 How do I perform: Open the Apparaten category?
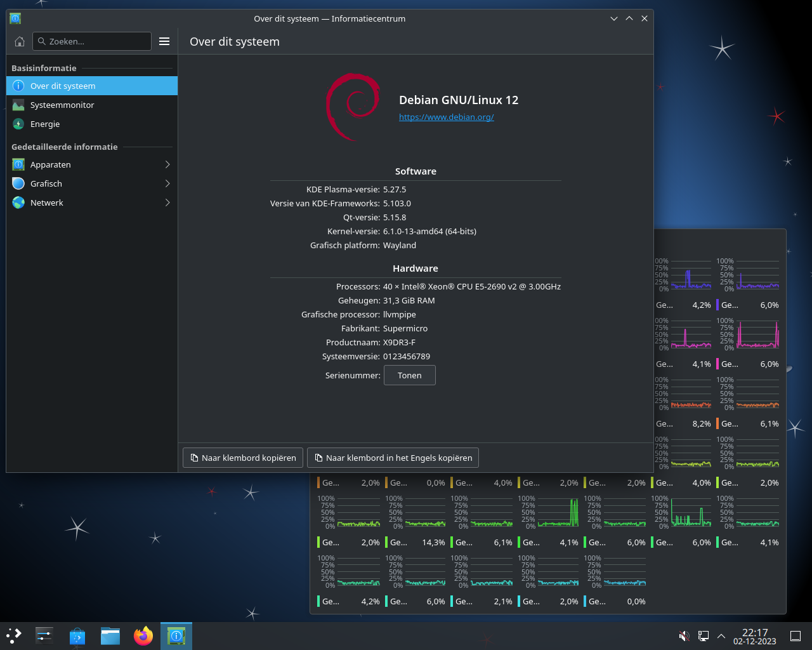click(92, 164)
